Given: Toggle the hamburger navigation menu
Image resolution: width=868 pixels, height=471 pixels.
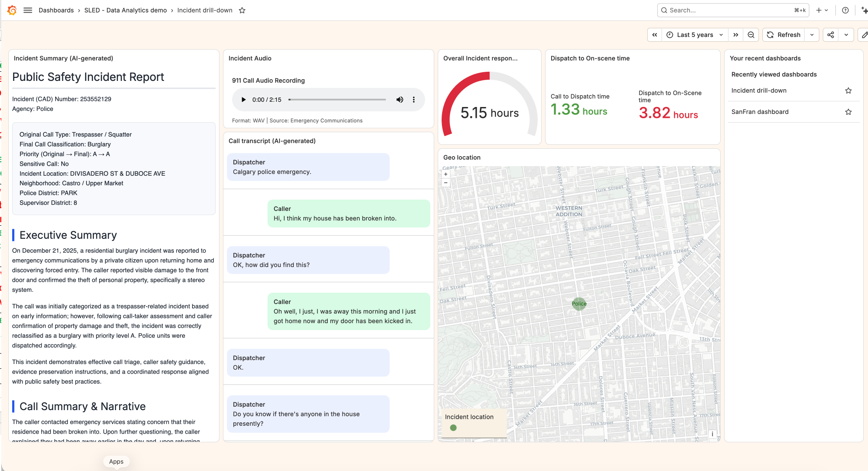Looking at the screenshot, I should 28,10.
